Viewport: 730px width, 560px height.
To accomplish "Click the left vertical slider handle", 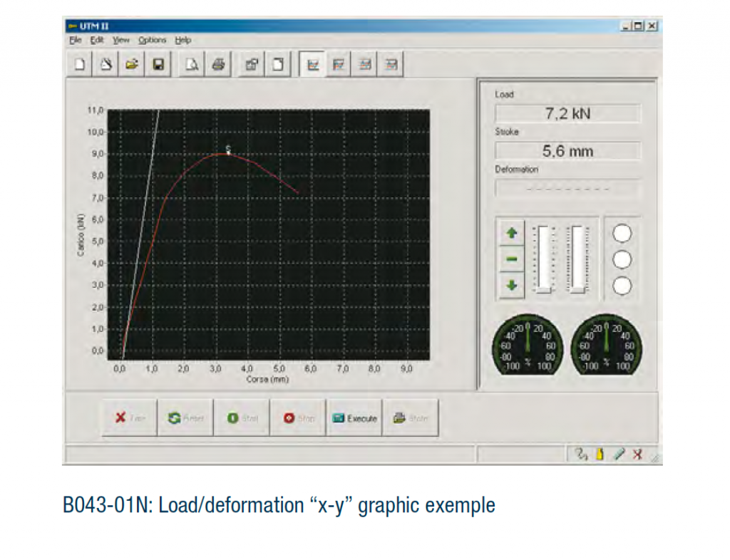I will (545, 289).
